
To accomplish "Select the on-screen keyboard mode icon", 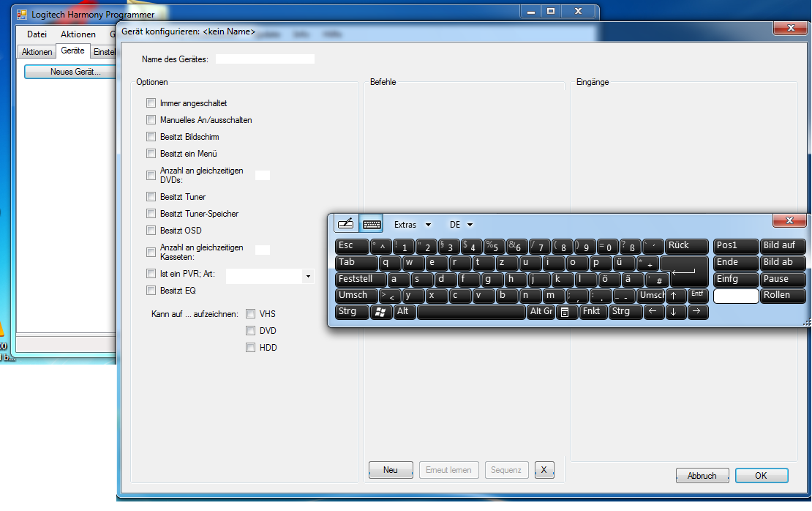I will tap(372, 224).
